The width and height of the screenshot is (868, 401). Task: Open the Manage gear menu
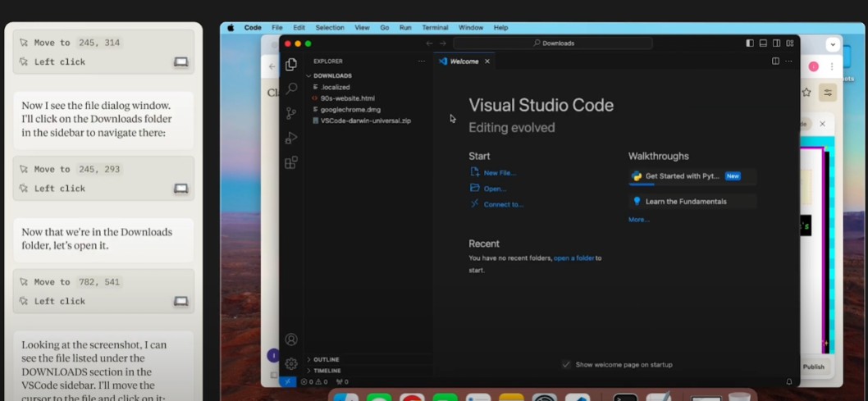pyautogui.click(x=291, y=363)
